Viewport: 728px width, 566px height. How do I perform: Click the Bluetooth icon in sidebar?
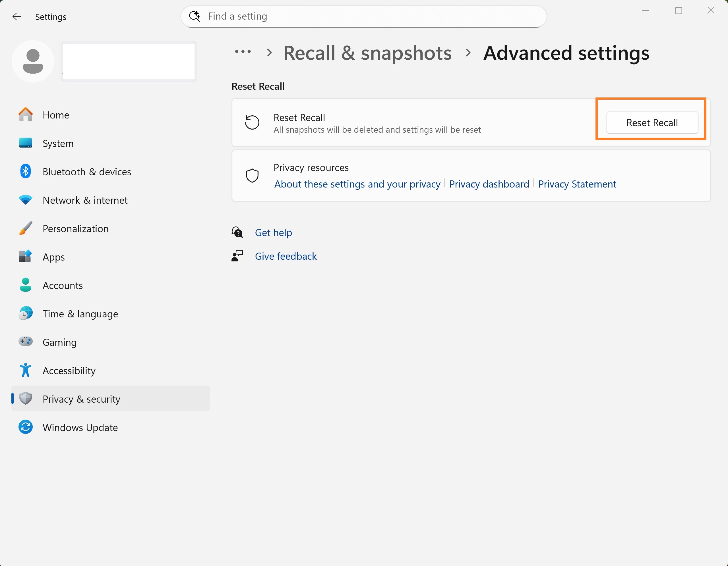tap(25, 172)
